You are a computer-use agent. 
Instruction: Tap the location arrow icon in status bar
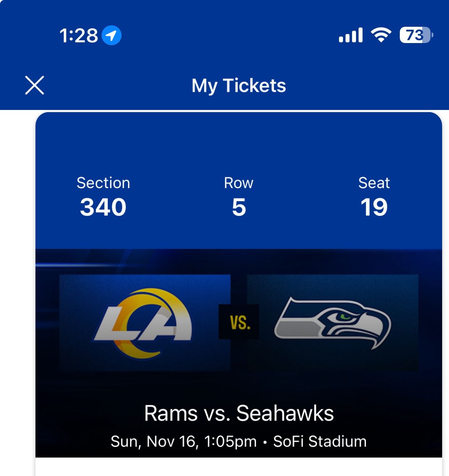pyautogui.click(x=111, y=35)
